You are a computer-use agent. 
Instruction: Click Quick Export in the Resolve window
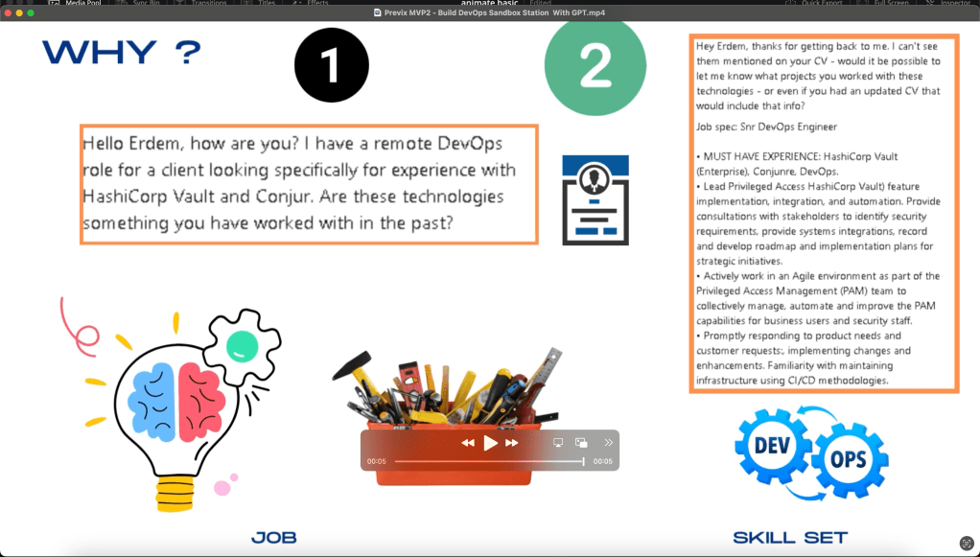pos(814,3)
